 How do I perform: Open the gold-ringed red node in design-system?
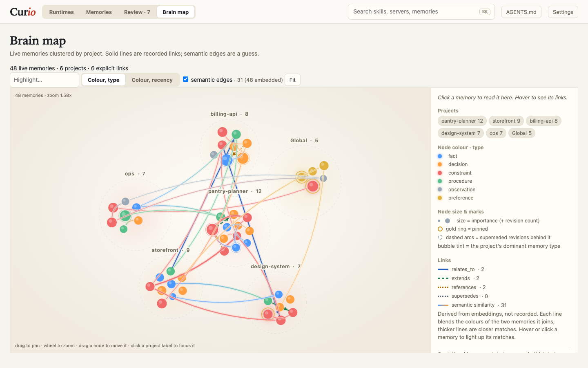coord(268,314)
